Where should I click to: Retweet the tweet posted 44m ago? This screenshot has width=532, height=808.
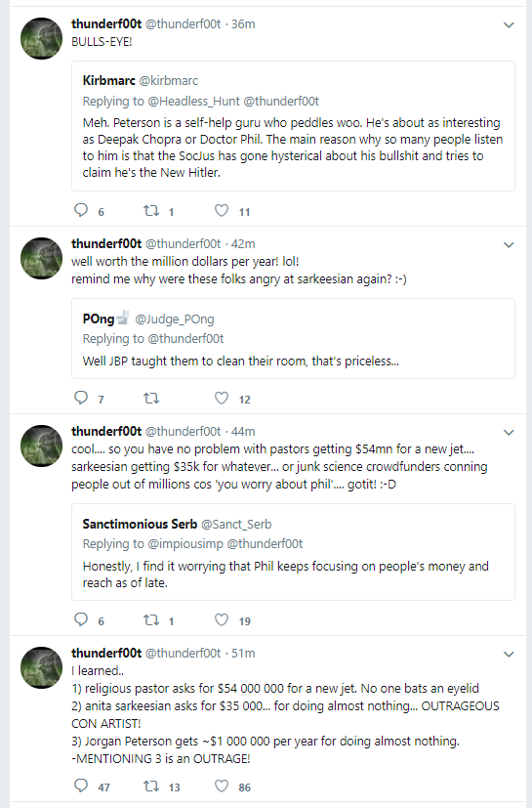click(x=151, y=619)
